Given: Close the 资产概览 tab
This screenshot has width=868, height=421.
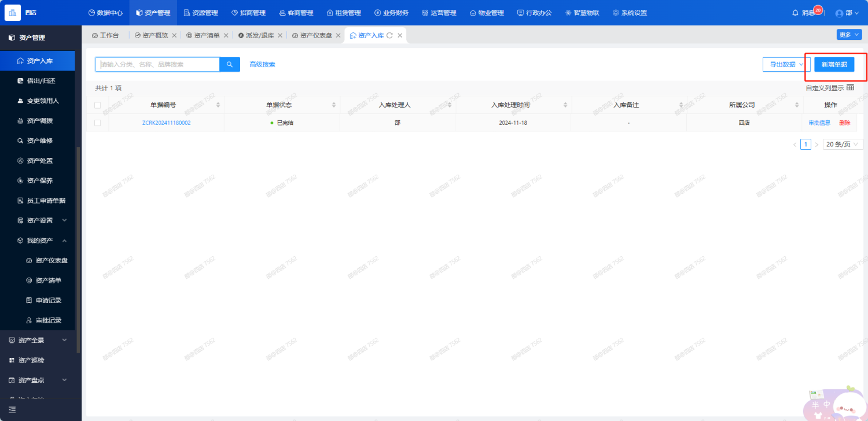Looking at the screenshot, I should click(x=174, y=35).
